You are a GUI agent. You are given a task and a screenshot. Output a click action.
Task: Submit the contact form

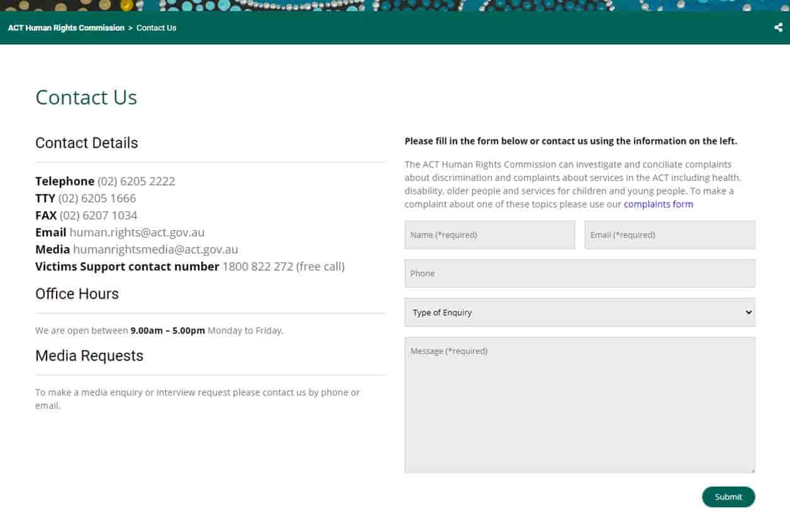pyautogui.click(x=728, y=497)
